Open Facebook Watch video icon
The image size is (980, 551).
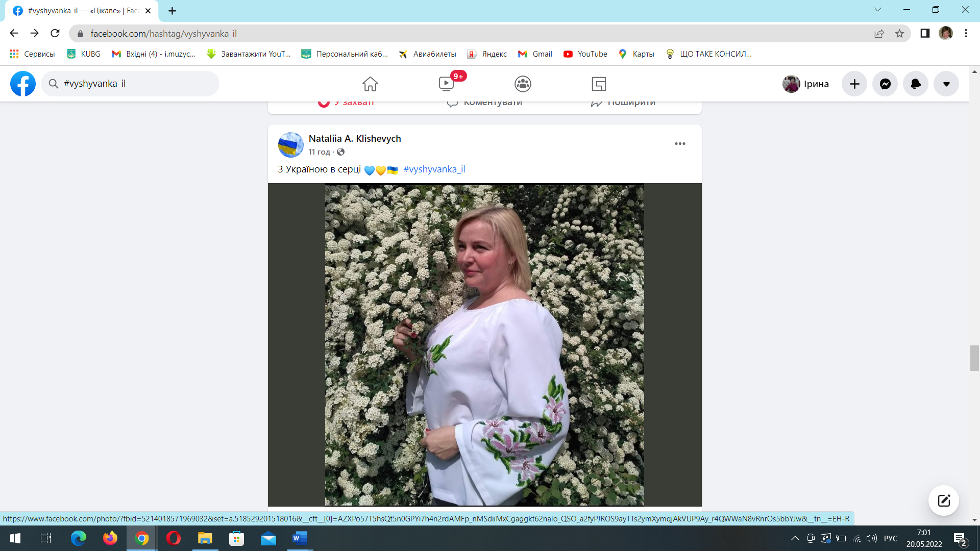446,84
